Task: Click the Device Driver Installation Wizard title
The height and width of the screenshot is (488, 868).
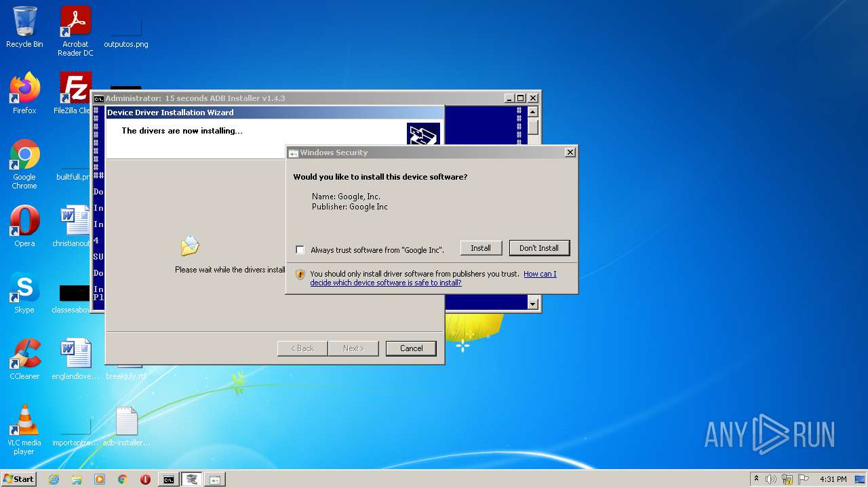Action: pos(170,113)
